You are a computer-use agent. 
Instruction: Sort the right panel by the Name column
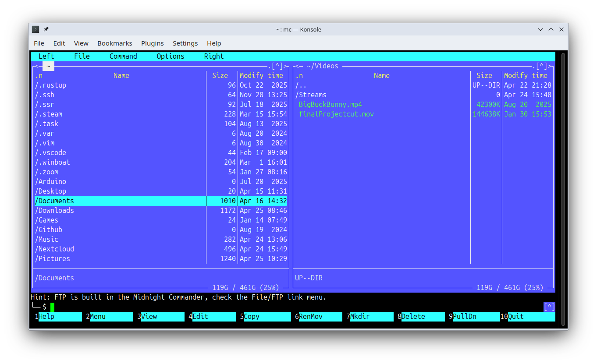(381, 75)
